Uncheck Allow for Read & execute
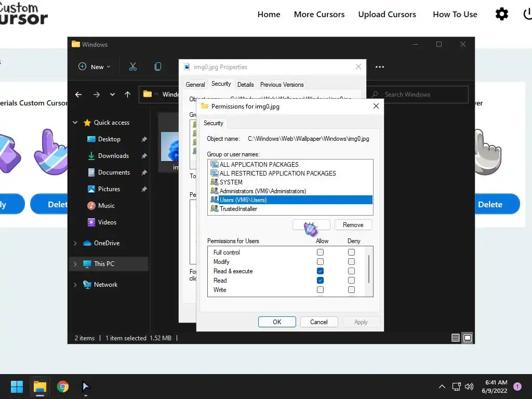Image resolution: width=532 pixels, height=399 pixels. [x=320, y=271]
